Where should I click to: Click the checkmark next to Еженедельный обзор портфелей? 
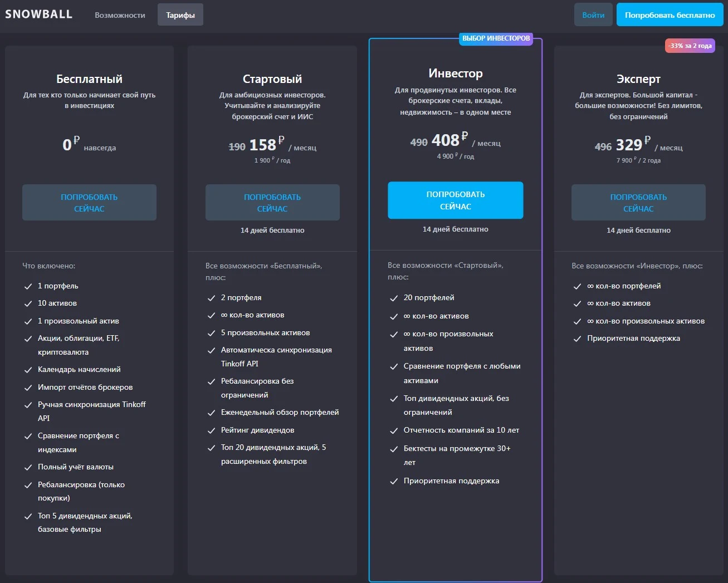tap(211, 413)
